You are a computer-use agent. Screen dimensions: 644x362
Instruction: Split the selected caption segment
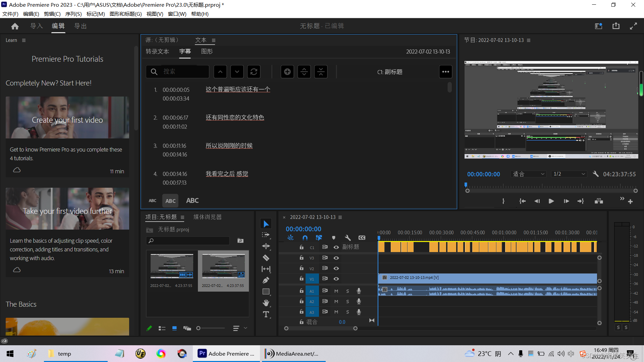coord(304,72)
